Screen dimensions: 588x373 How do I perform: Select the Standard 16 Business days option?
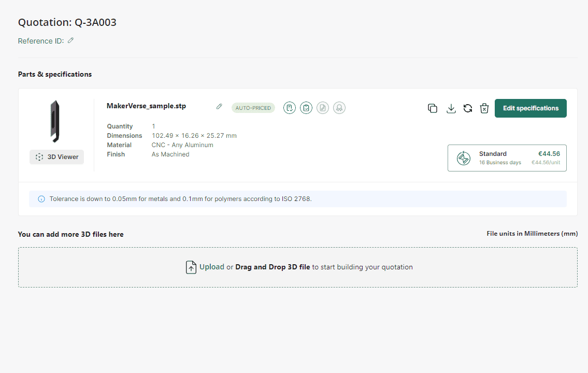click(x=507, y=158)
